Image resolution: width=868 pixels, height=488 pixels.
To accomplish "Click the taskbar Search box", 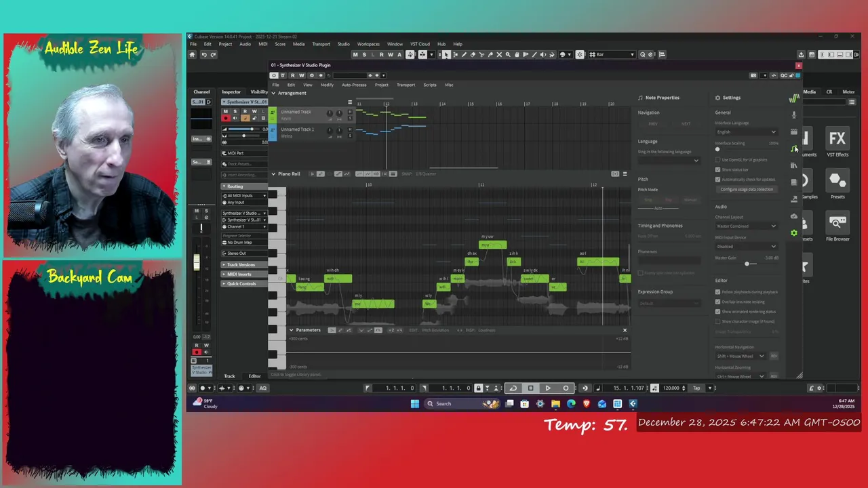I will [462, 404].
